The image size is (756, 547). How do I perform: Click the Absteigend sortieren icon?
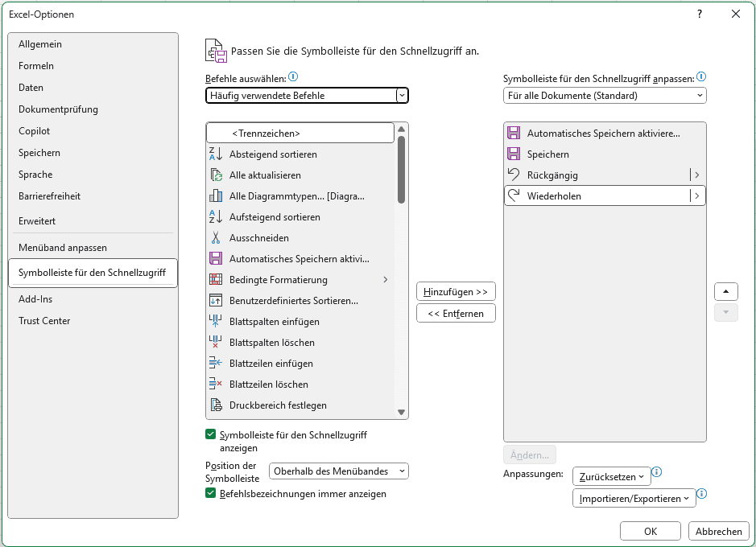click(x=216, y=154)
